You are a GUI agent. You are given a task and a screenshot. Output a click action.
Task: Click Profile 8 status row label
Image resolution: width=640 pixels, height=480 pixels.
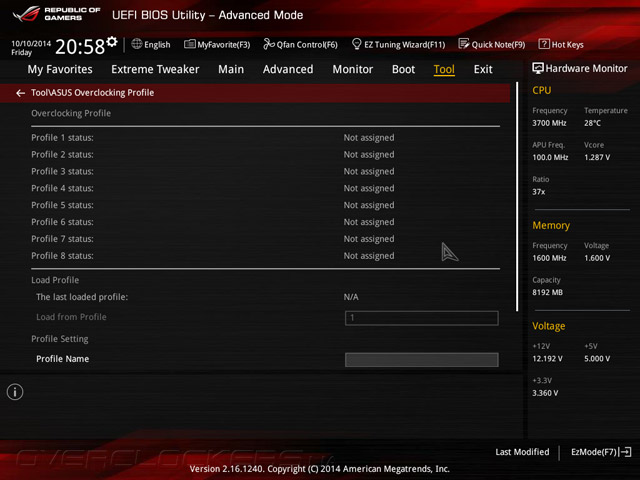[x=62, y=256]
